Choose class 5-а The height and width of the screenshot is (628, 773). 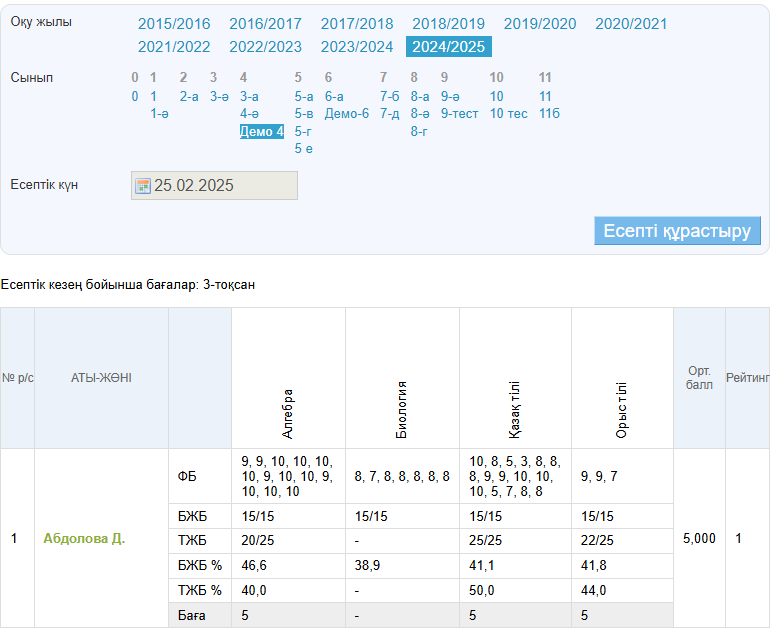point(304,97)
